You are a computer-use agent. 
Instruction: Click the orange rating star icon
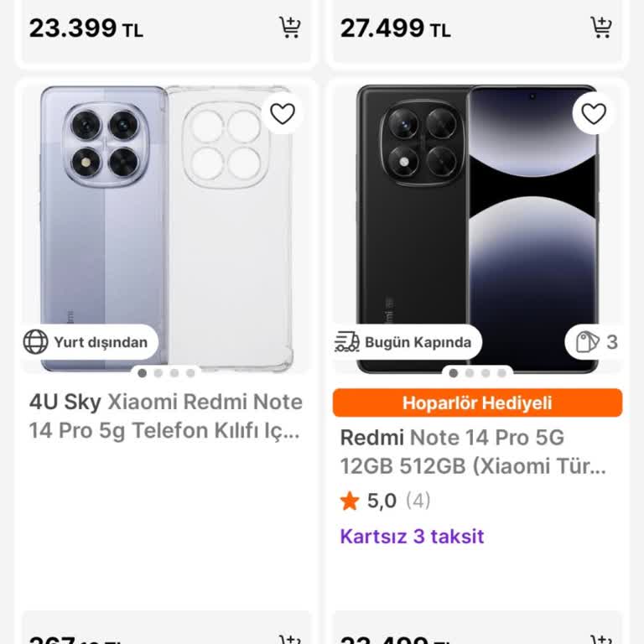coord(350,501)
